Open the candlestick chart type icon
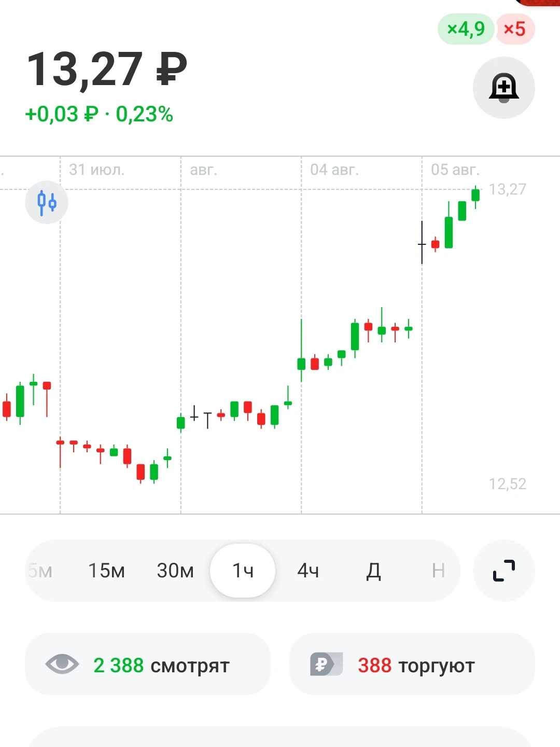 tap(47, 202)
